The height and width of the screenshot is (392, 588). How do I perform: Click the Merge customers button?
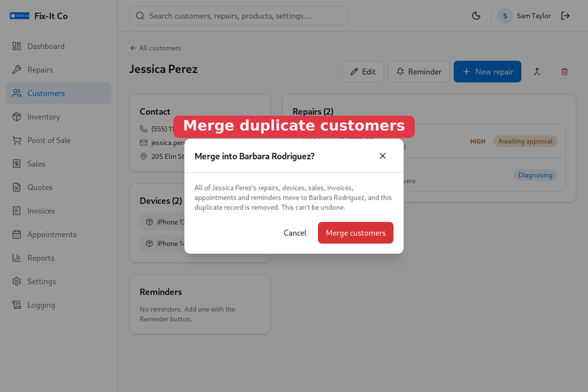355,233
